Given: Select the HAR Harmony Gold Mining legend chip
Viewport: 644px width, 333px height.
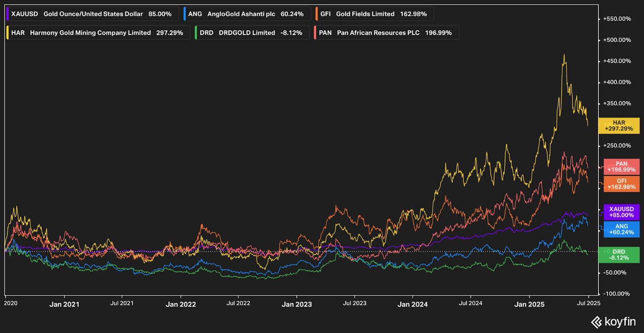Looking at the screenshot, I should (x=98, y=33).
